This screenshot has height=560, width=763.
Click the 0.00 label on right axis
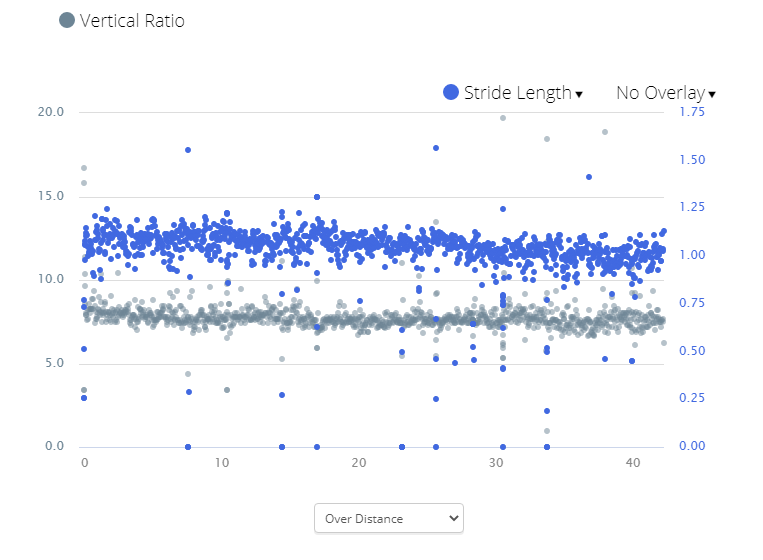point(692,446)
